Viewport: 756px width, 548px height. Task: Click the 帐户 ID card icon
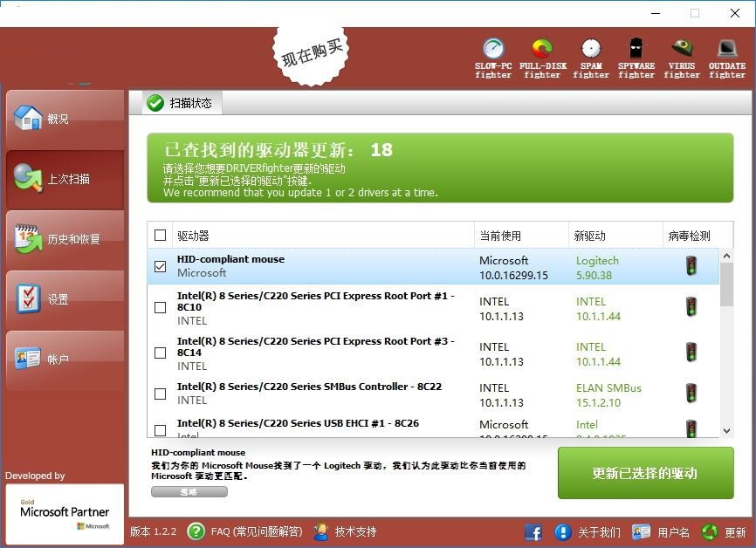point(27,359)
